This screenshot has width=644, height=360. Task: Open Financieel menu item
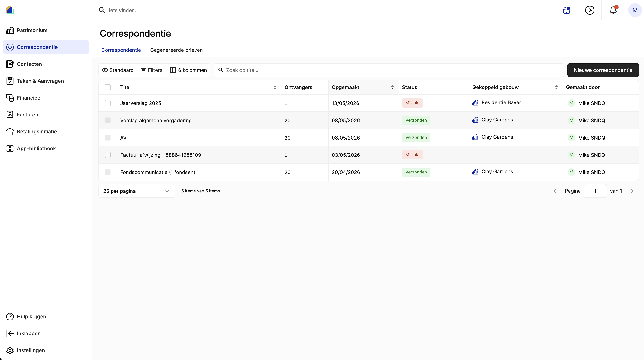pos(46,98)
